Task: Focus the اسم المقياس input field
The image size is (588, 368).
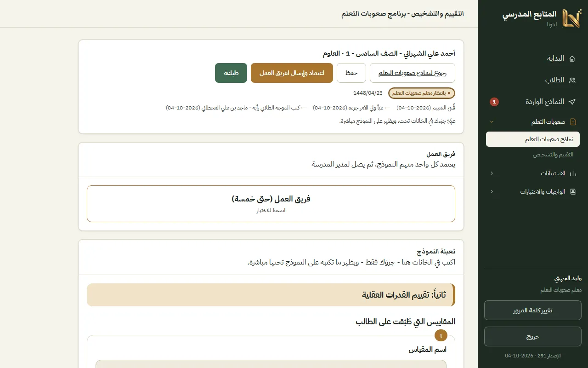Action: coord(271,364)
